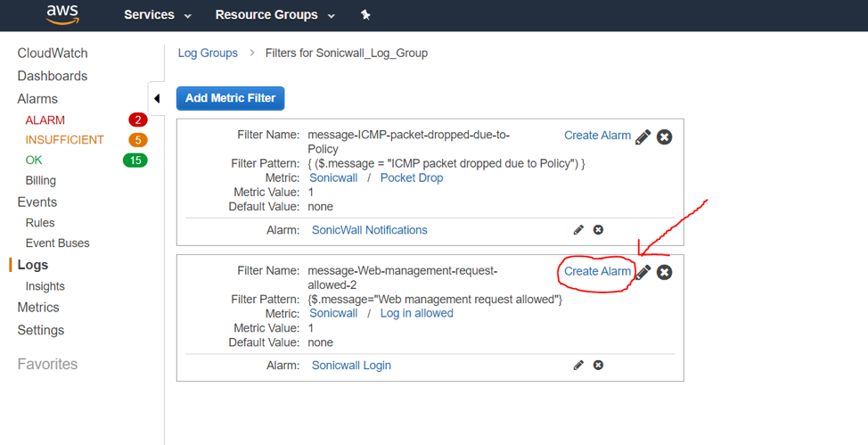Remove the SonicWall Notifications alarm
868x445 pixels.
coord(598,229)
